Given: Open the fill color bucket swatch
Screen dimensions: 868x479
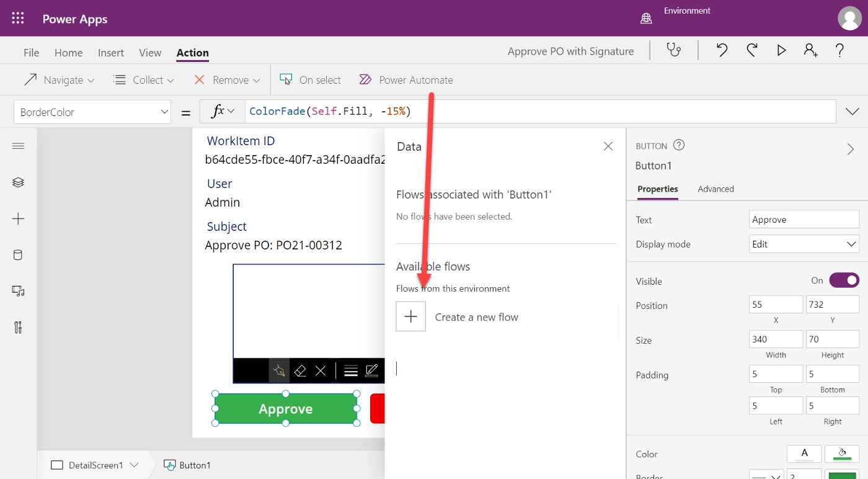Looking at the screenshot, I should tap(842, 454).
